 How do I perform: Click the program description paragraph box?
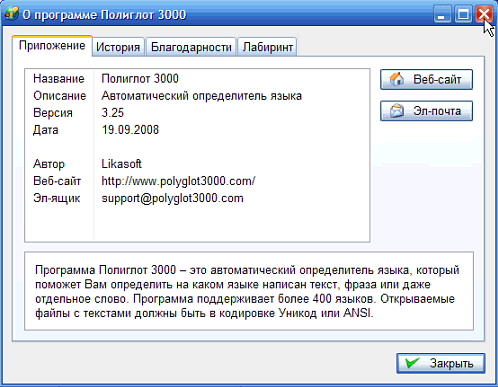coord(249,291)
